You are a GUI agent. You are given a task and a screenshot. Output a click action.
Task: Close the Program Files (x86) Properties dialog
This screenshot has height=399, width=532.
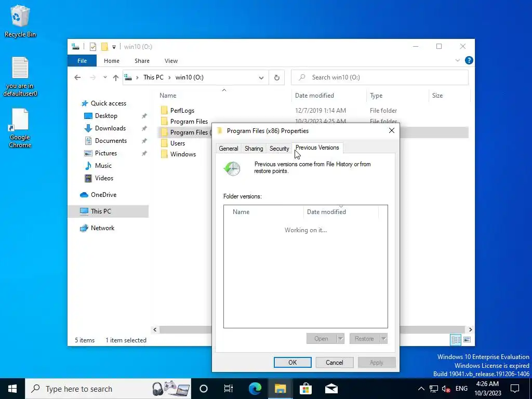[x=392, y=130]
